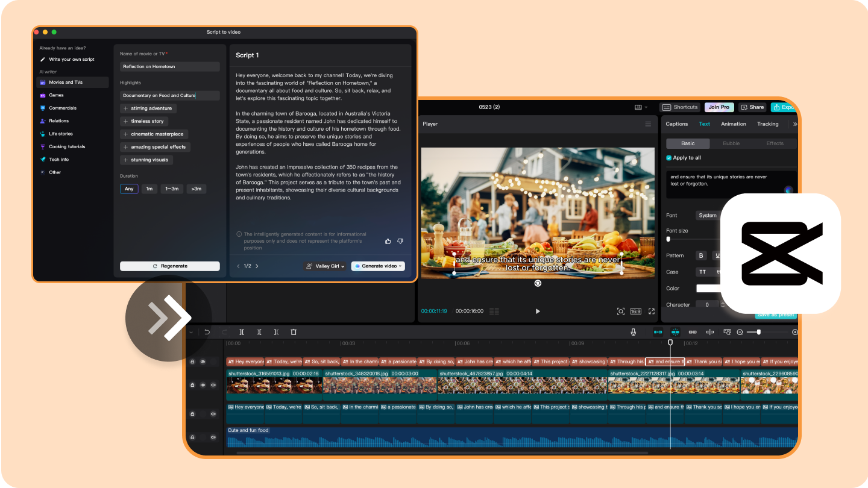
Task: Open the 16:9 aspect ratio control
Action: (636, 311)
